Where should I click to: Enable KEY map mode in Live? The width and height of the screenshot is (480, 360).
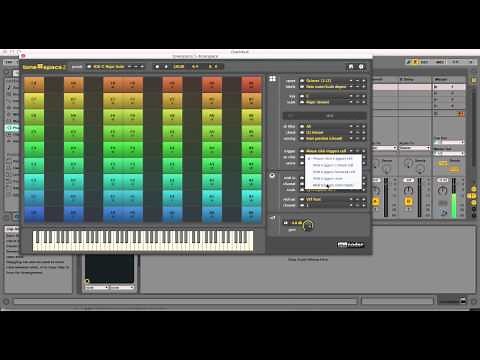point(425,62)
